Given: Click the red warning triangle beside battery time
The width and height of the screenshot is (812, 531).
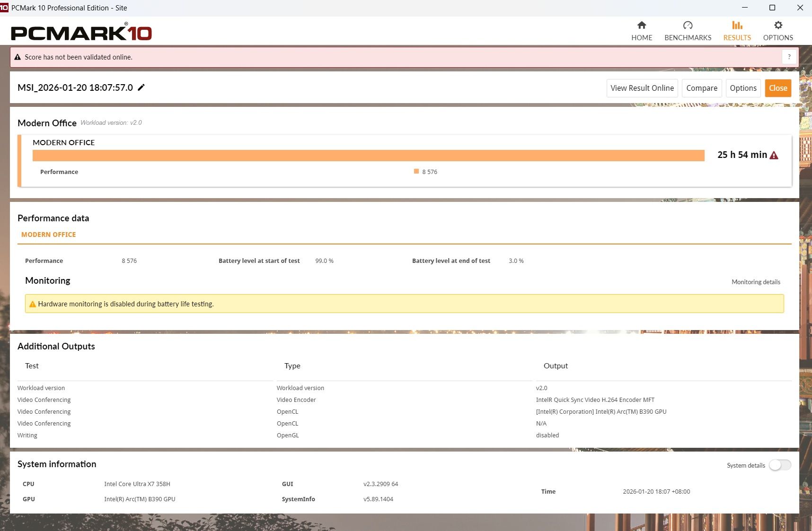Looking at the screenshot, I should (774, 156).
